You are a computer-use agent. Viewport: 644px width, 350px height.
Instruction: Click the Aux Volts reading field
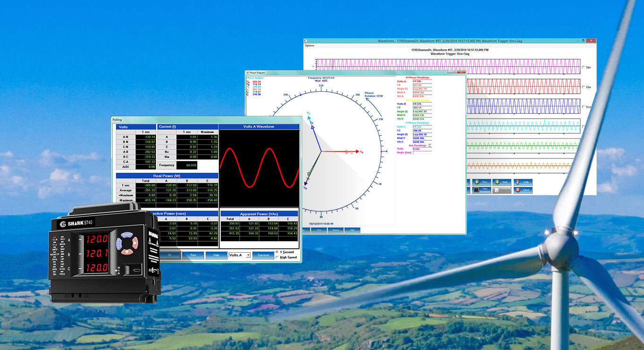(x=422, y=149)
